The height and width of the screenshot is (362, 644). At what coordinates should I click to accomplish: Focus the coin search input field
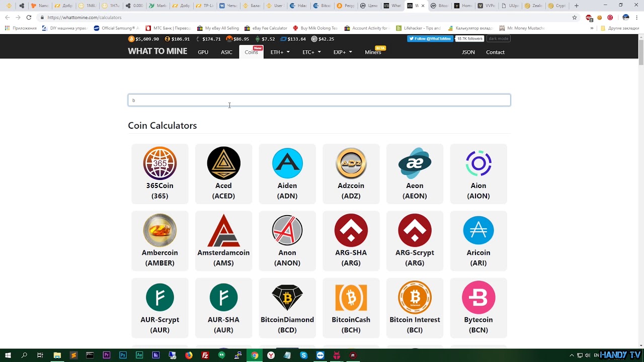tap(319, 100)
